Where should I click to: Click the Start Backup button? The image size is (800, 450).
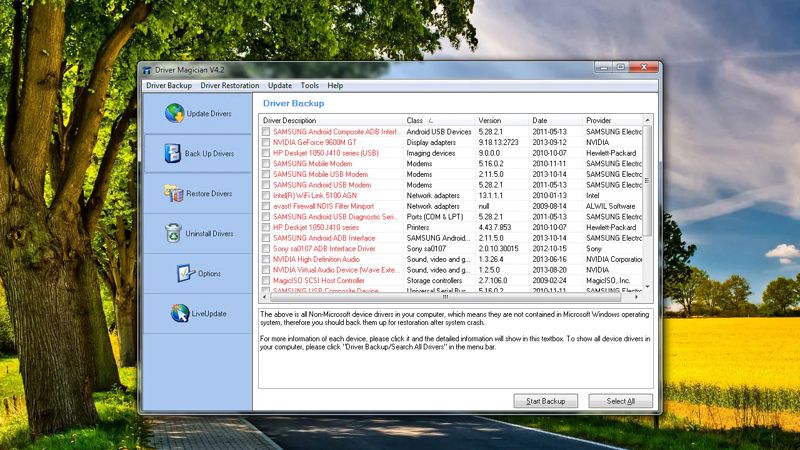pos(545,401)
